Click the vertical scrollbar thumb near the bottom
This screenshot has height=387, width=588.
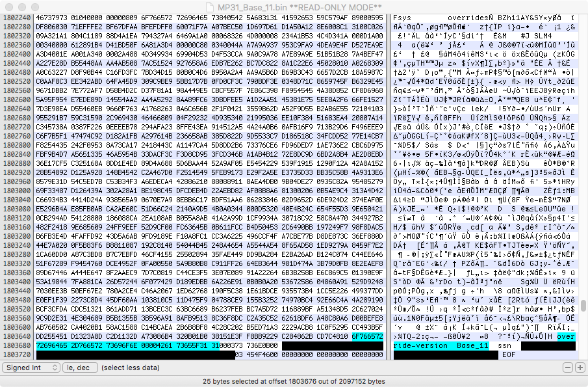[x=583, y=306]
